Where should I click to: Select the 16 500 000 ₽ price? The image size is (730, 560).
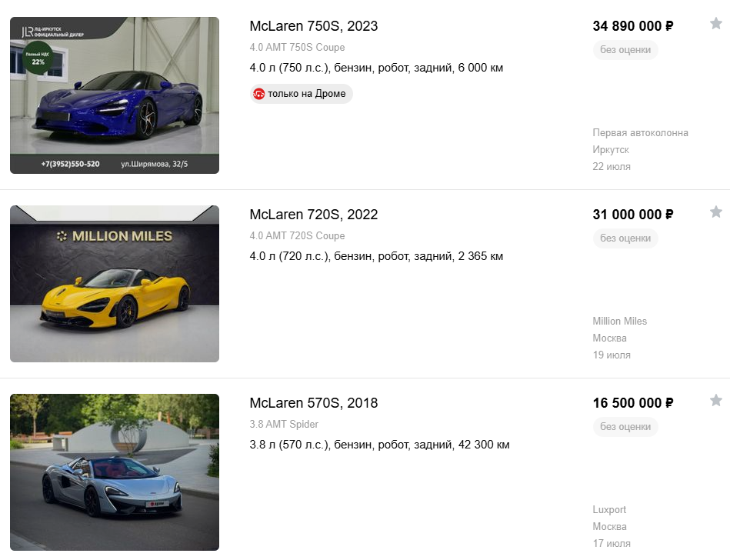(633, 403)
